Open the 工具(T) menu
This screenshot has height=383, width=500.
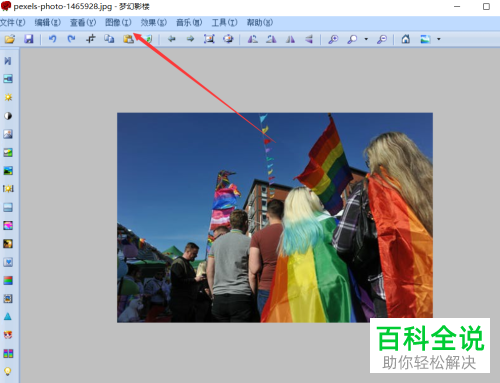coord(224,22)
